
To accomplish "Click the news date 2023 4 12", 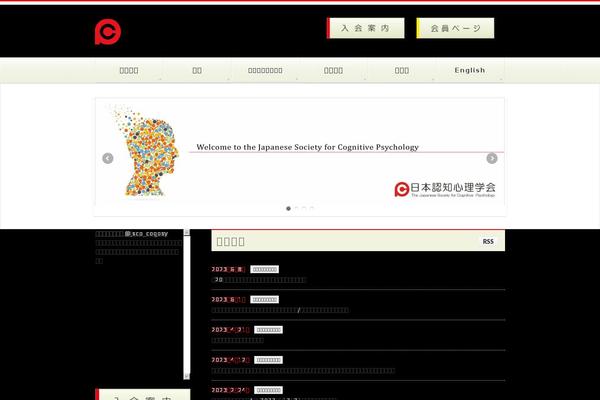I will click(x=230, y=360).
